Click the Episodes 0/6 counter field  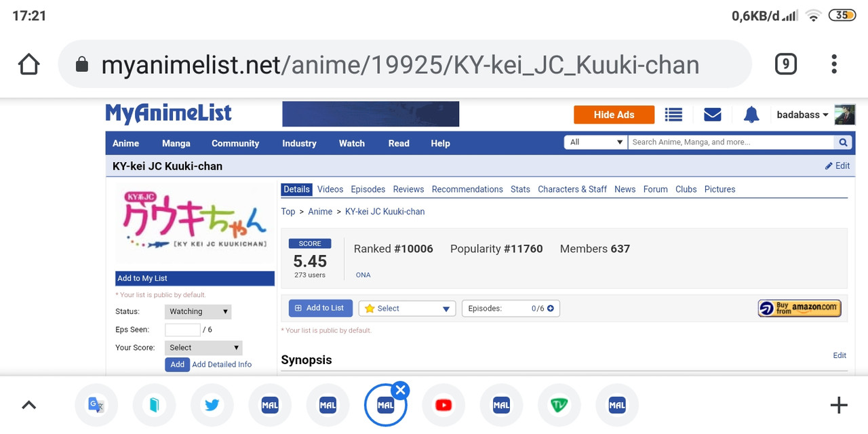(x=511, y=309)
